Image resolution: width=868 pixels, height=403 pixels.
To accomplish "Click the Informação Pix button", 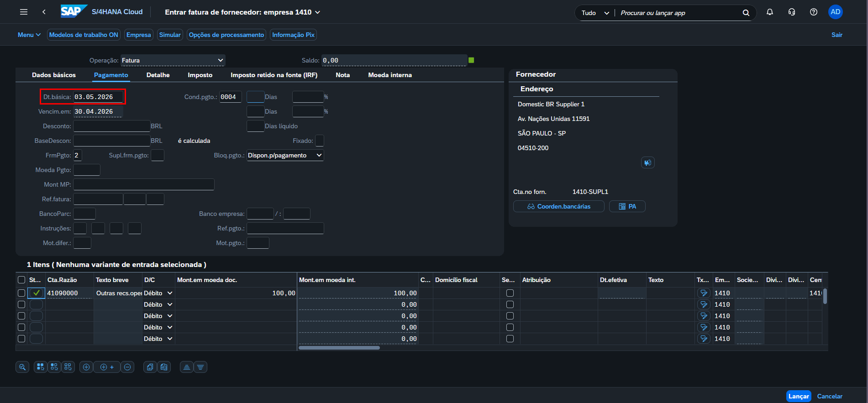I will pyautogui.click(x=293, y=35).
